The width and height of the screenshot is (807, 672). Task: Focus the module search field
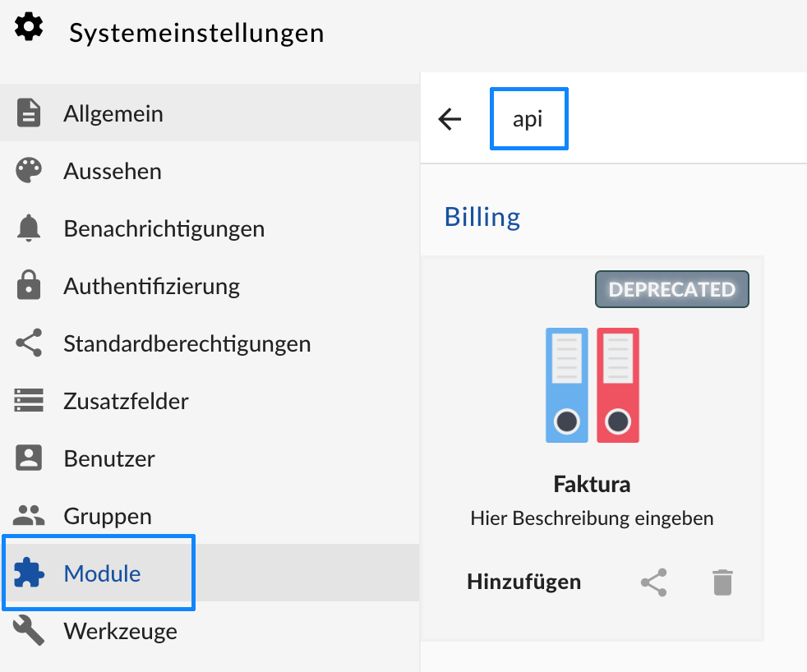tap(528, 119)
